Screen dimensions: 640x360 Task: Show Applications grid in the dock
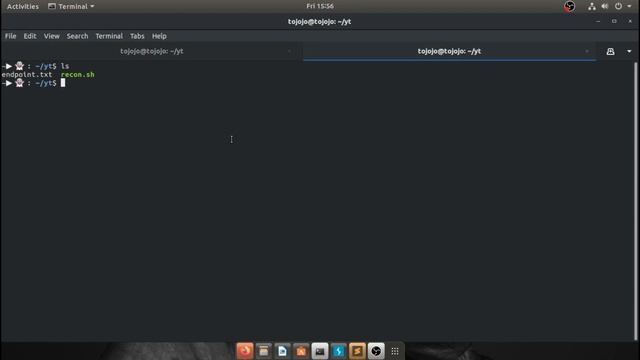(395, 351)
